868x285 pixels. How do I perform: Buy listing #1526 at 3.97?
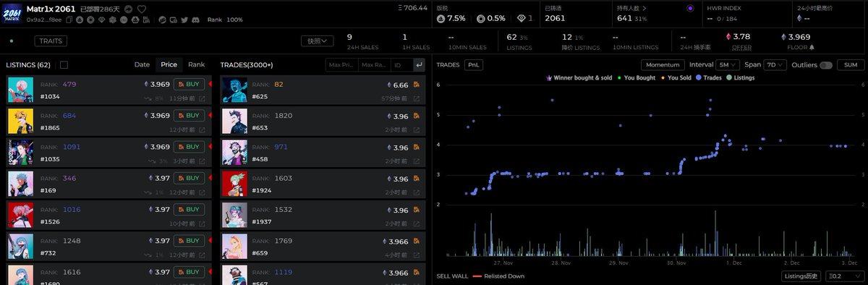coord(189,210)
